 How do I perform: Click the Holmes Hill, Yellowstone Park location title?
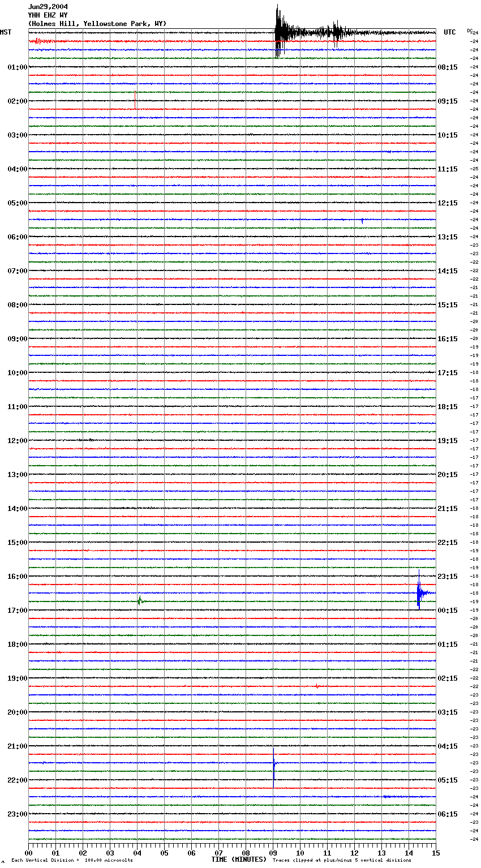click(97, 24)
